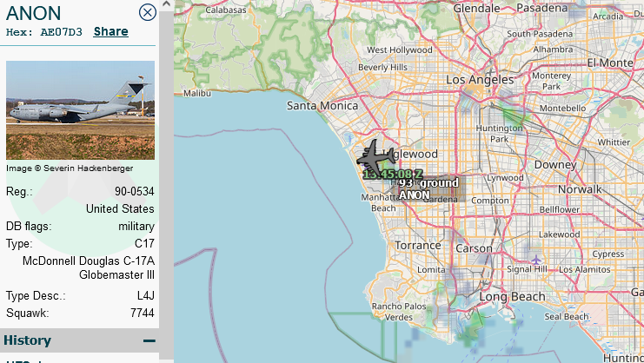Click the Calabasas map label
The image size is (644, 363).
tap(225, 10)
